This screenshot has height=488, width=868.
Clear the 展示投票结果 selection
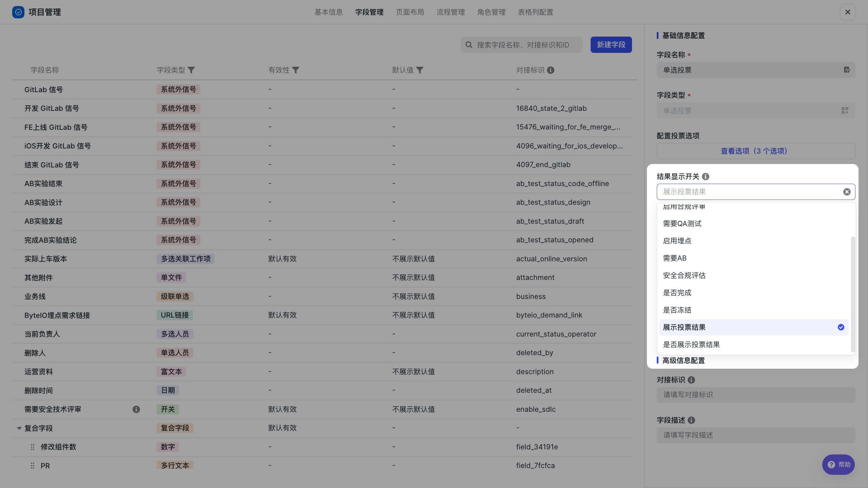847,192
